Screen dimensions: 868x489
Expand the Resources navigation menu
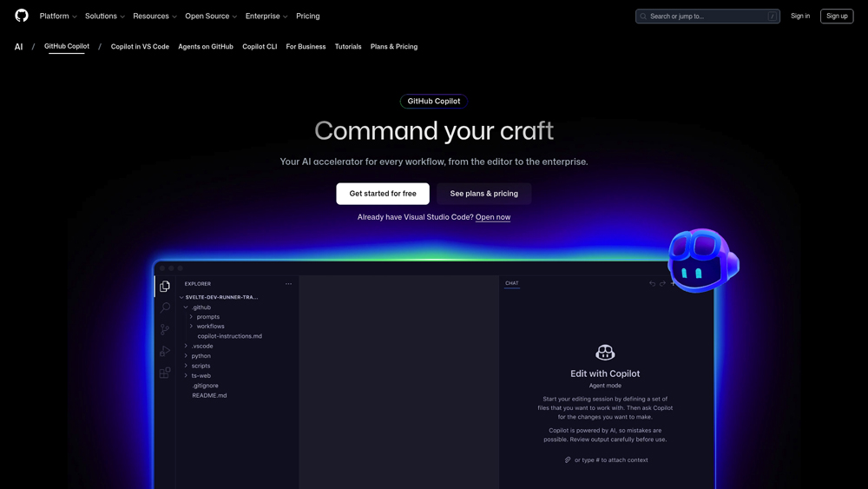(x=155, y=16)
